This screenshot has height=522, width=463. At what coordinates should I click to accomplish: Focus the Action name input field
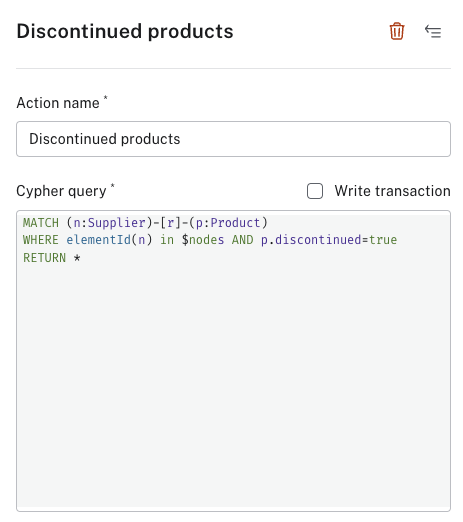click(x=233, y=139)
